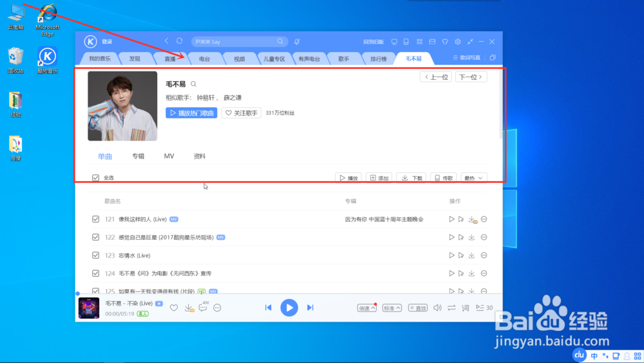The height and width of the screenshot is (363, 644).
Task: Go back with the header arrow
Action: (166, 41)
